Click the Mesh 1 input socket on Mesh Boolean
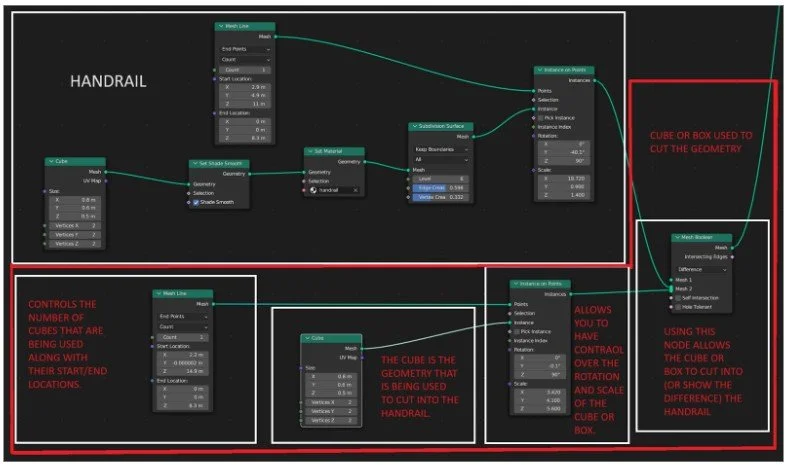Viewport: 792px width, 467px height. 671,280
